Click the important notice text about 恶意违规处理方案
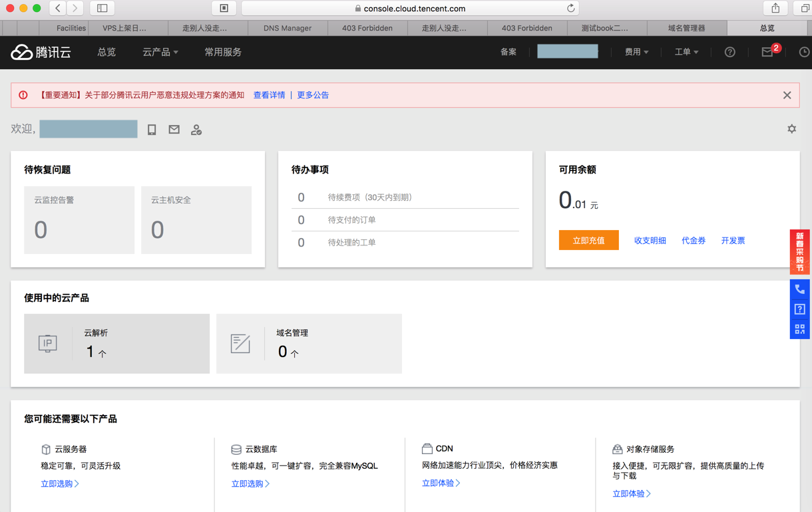The height and width of the screenshot is (512, 812). (x=141, y=95)
